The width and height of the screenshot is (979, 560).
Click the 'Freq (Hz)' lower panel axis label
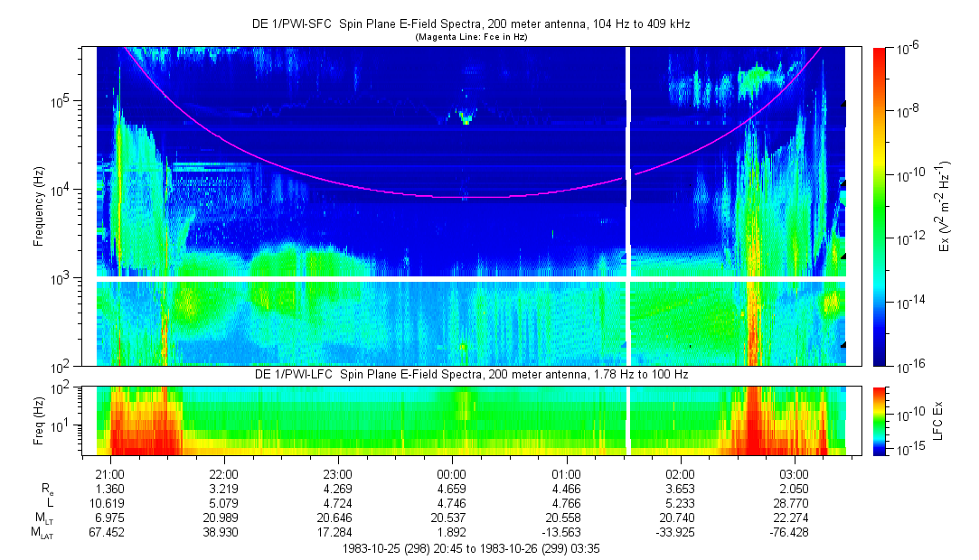click(x=38, y=420)
